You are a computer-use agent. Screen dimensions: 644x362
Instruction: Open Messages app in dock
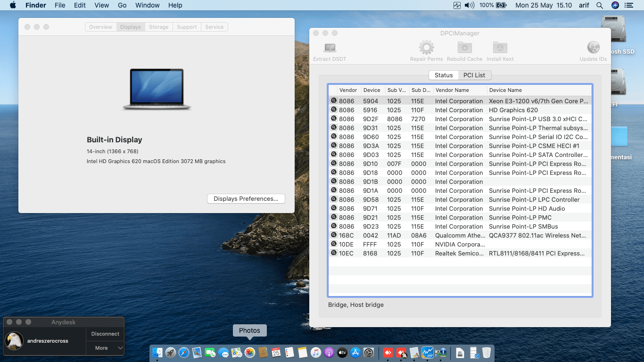click(223, 353)
